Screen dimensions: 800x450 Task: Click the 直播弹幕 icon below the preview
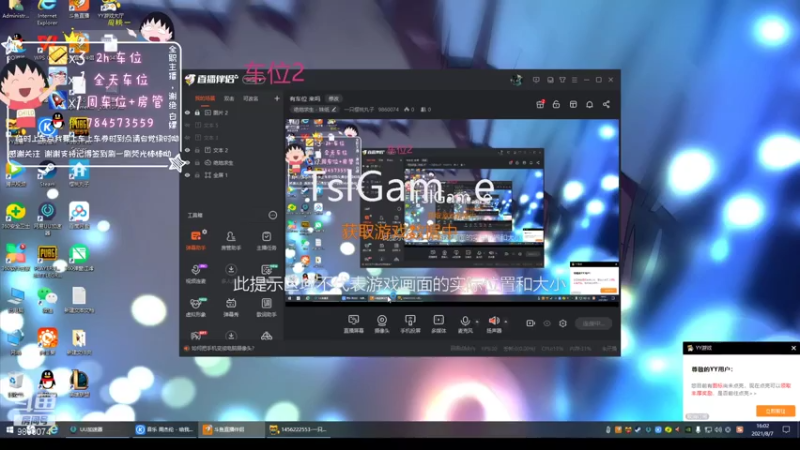click(x=353, y=323)
